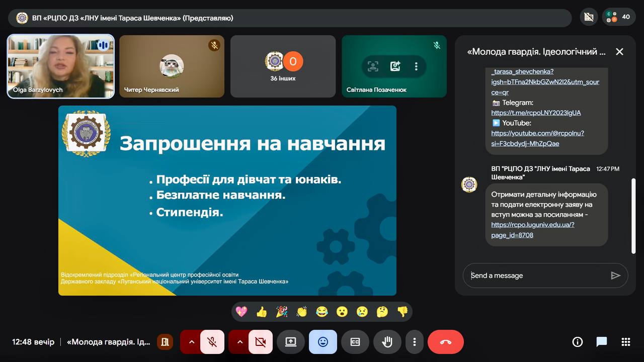Leave the call with red hang-up button
Viewport: 644px width, 362px height.
445,342
